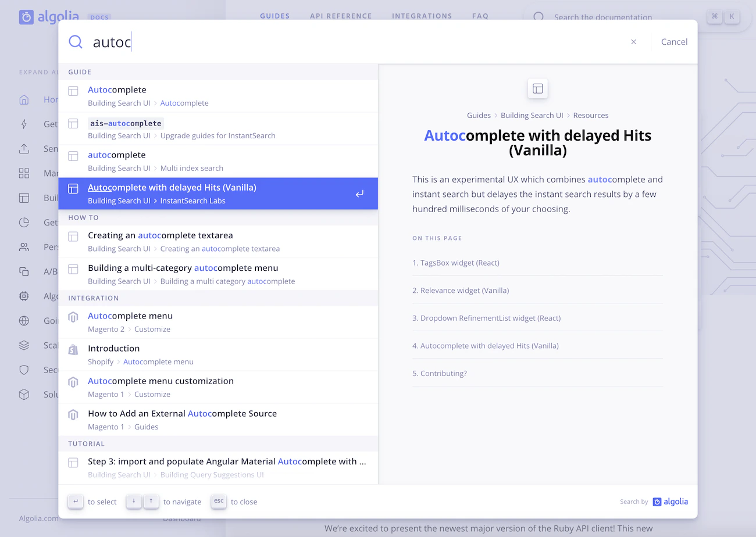Click the A/B testing sidebar icon
Viewport: 756px width, 537px height.
pyautogui.click(x=24, y=271)
